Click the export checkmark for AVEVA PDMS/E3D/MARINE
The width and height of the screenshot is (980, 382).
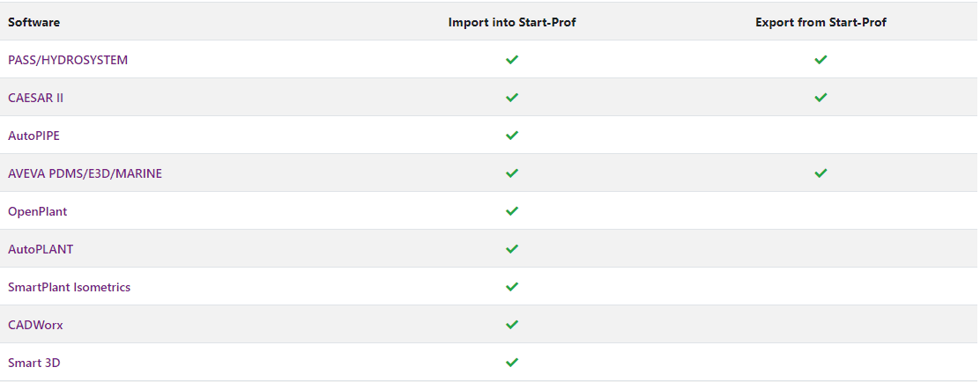point(820,173)
